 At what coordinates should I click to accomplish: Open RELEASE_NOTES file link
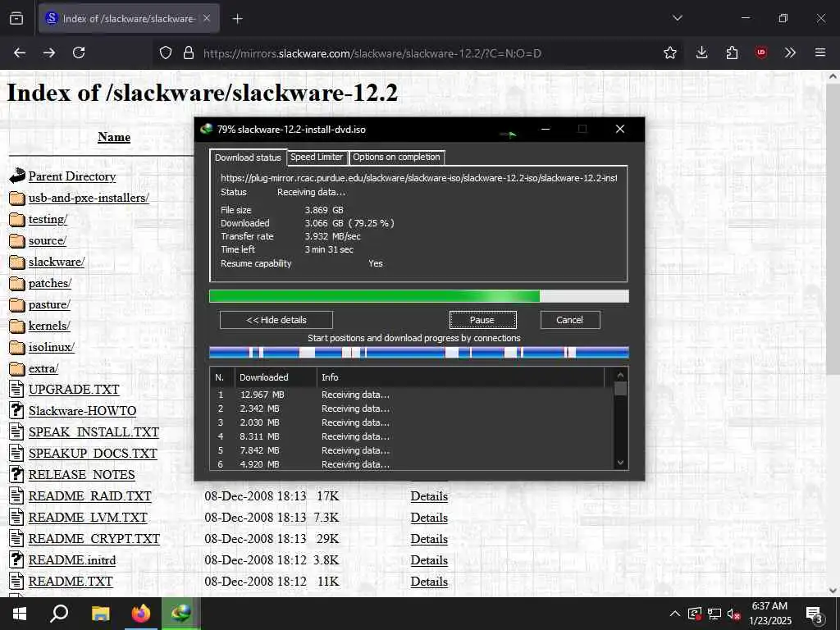(82, 475)
